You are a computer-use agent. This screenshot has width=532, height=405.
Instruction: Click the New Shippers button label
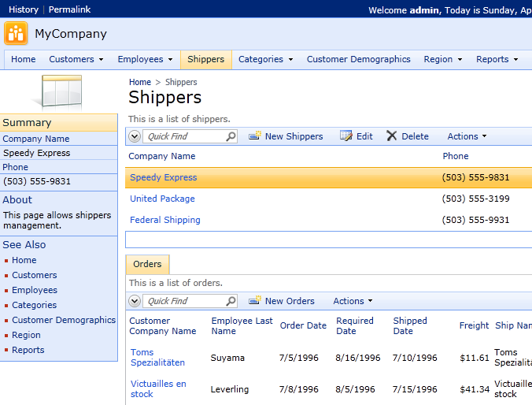(294, 136)
